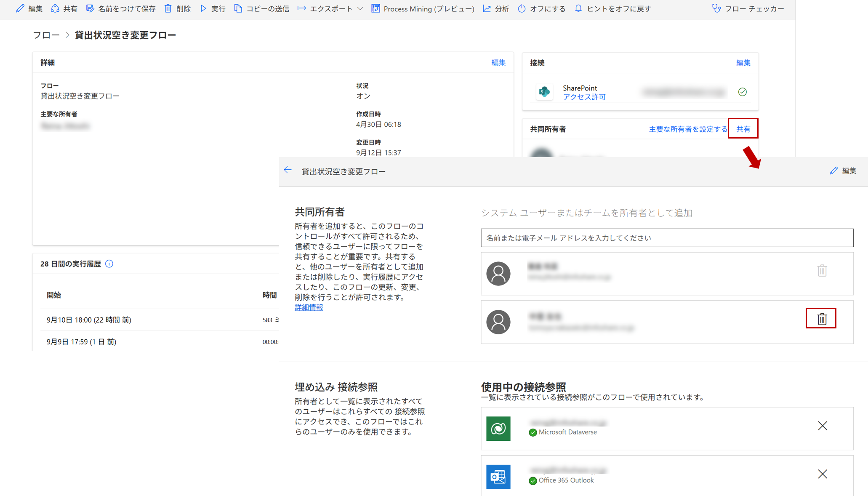Show info for 28 日間の実行履歴
The width and height of the screenshot is (868, 496).
(109, 264)
